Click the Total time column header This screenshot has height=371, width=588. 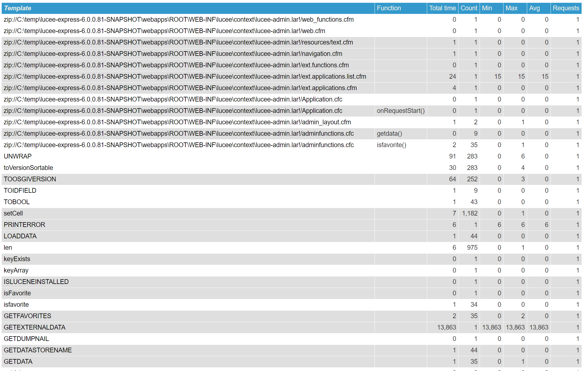click(442, 8)
